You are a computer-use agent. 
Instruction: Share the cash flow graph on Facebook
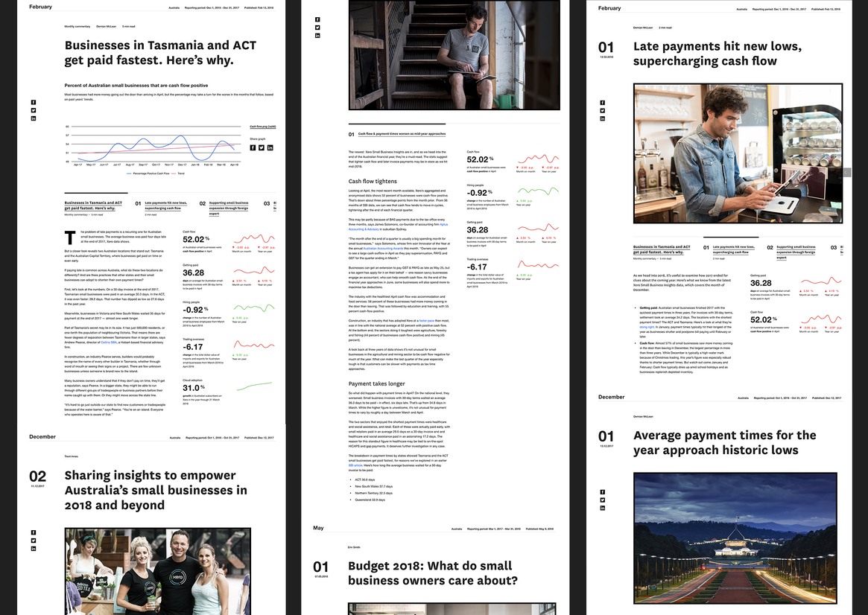pos(253,147)
